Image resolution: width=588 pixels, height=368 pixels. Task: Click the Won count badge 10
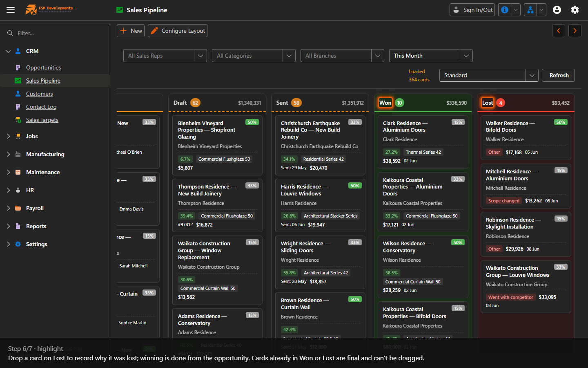[399, 103]
